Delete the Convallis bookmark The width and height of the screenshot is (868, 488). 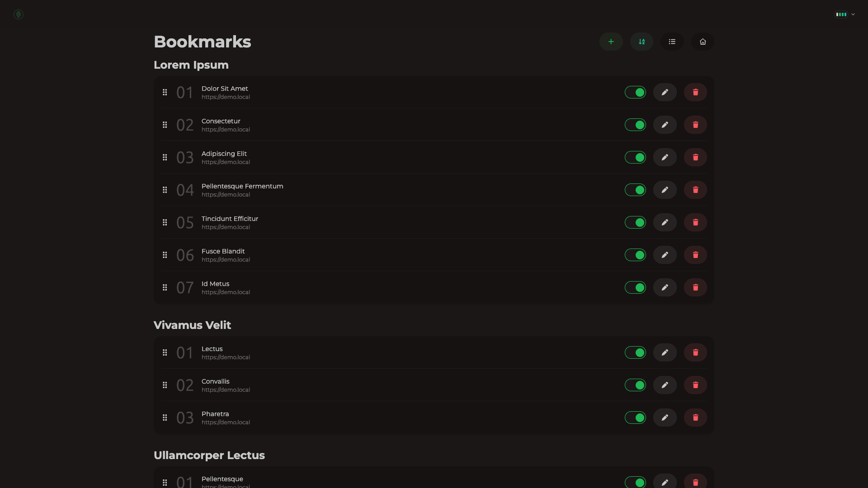coord(695,385)
